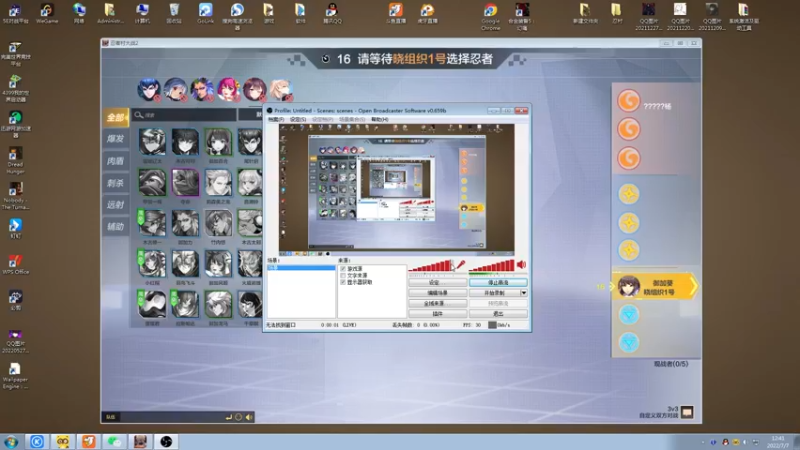
Task: Click the search magnifier icon in the ninja list
Action: (x=138, y=115)
